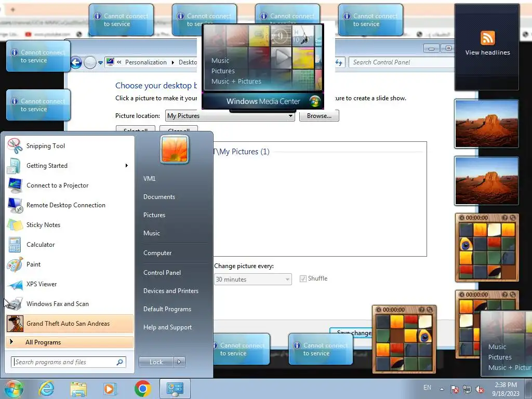Click the Start orb button
Viewport: 532px width, 399px height.
click(14, 389)
